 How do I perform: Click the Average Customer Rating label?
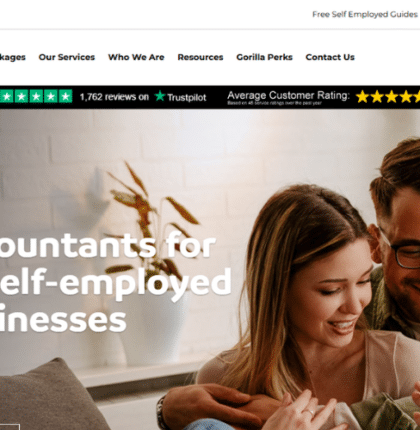pyautogui.click(x=288, y=95)
